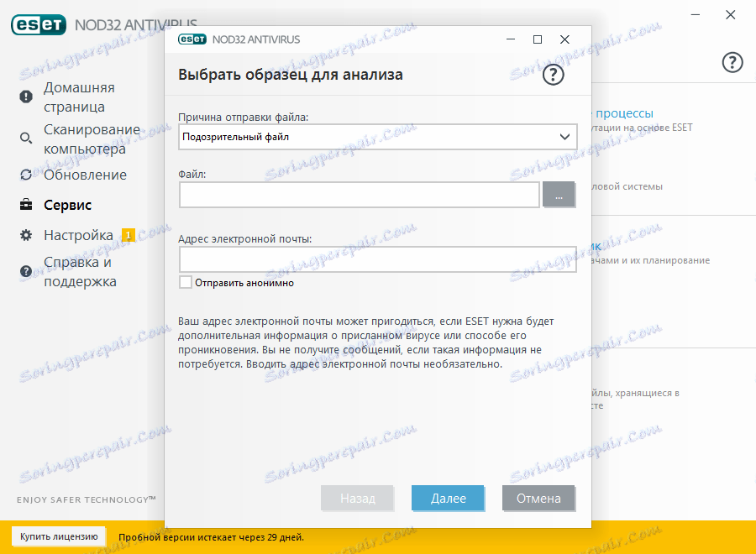Click the trial expiry message text
This screenshot has width=756, height=554.
[211, 537]
